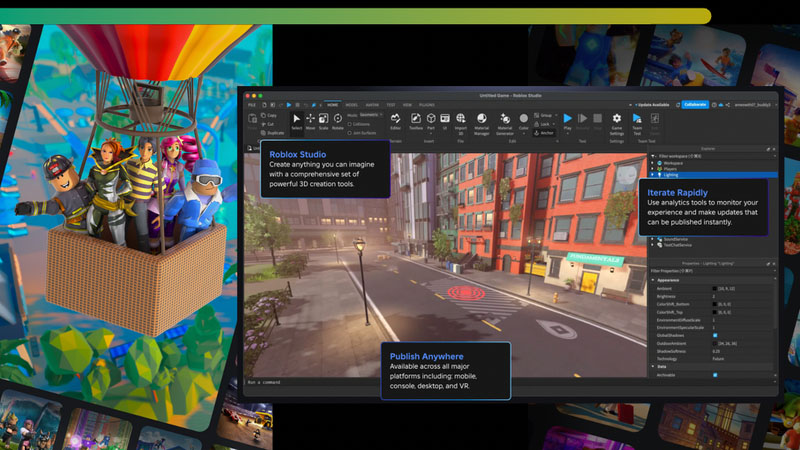Viewport: 800px width, 450px height.
Task: Click the Copy icon in ribbon
Action: 263,115
